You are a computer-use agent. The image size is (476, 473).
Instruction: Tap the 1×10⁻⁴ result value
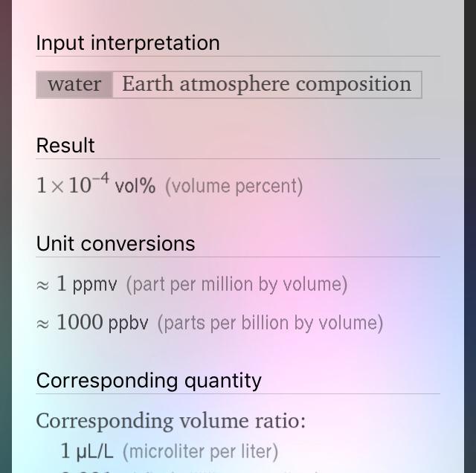pyautogui.click(x=72, y=184)
